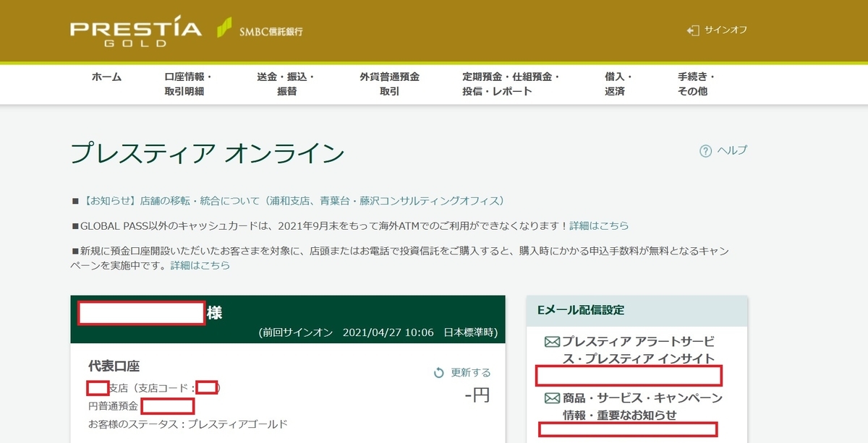Click 更新する to refresh balance
This screenshot has width=868, height=443.
click(471, 373)
